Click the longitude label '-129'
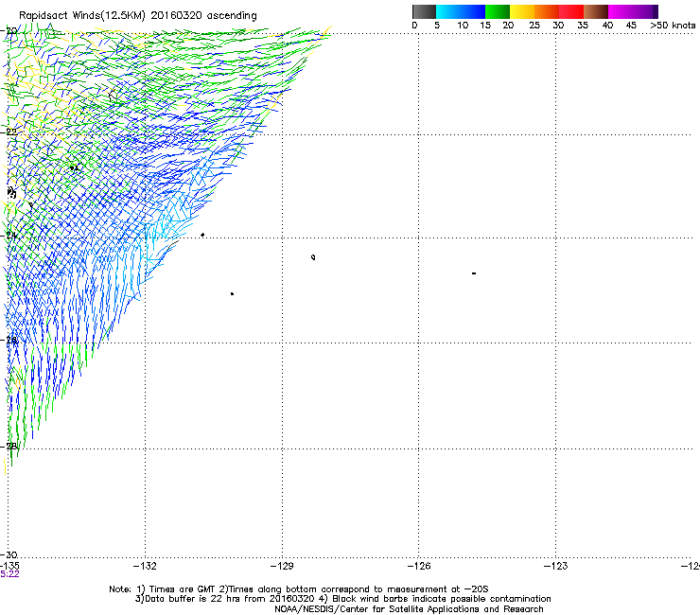This screenshot has width=700, height=615. tap(282, 566)
